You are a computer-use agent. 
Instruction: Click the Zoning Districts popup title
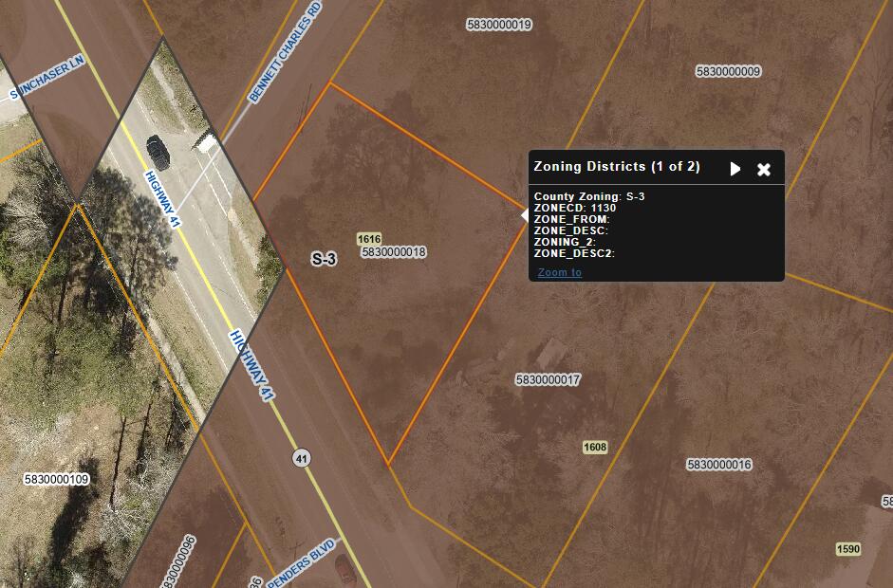(617, 167)
